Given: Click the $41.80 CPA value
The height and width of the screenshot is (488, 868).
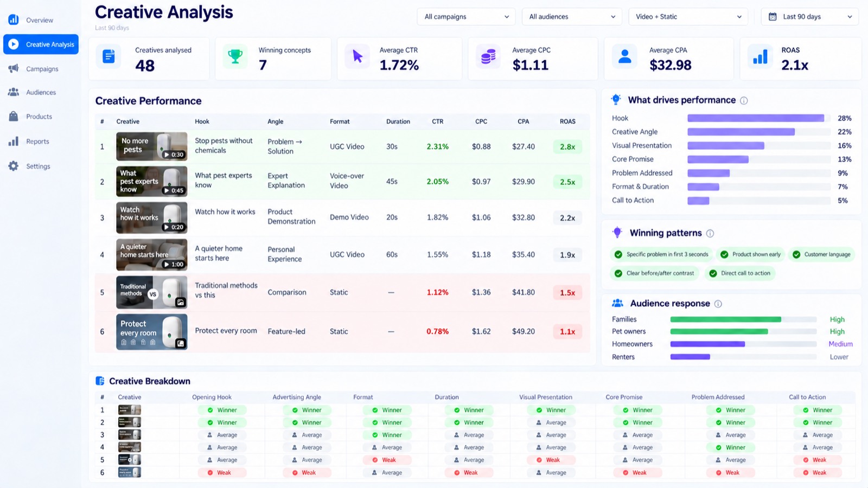Looking at the screenshot, I should [524, 292].
